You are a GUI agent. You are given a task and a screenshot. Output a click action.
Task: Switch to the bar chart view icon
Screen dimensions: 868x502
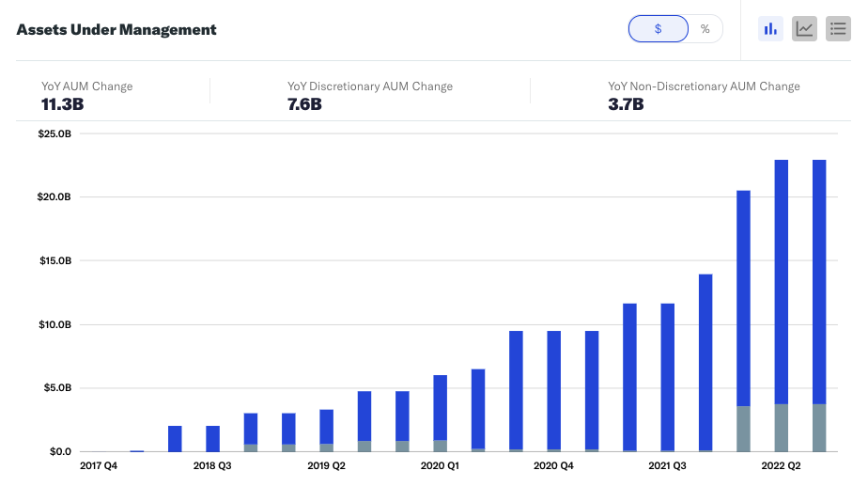[x=770, y=29]
